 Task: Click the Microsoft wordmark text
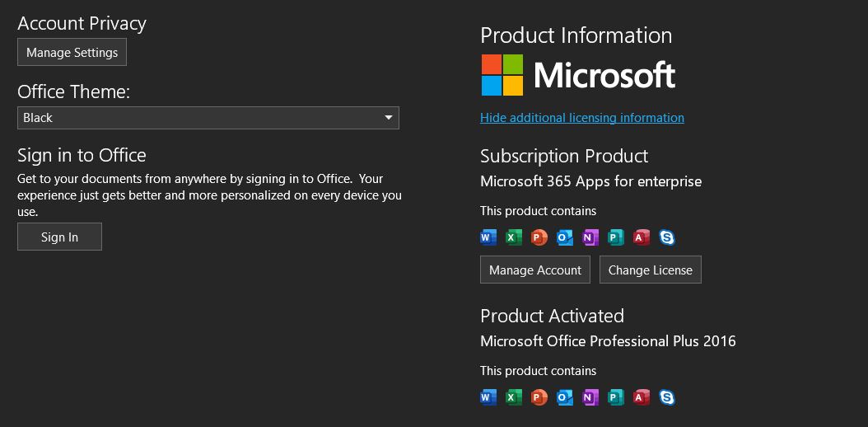(x=604, y=75)
